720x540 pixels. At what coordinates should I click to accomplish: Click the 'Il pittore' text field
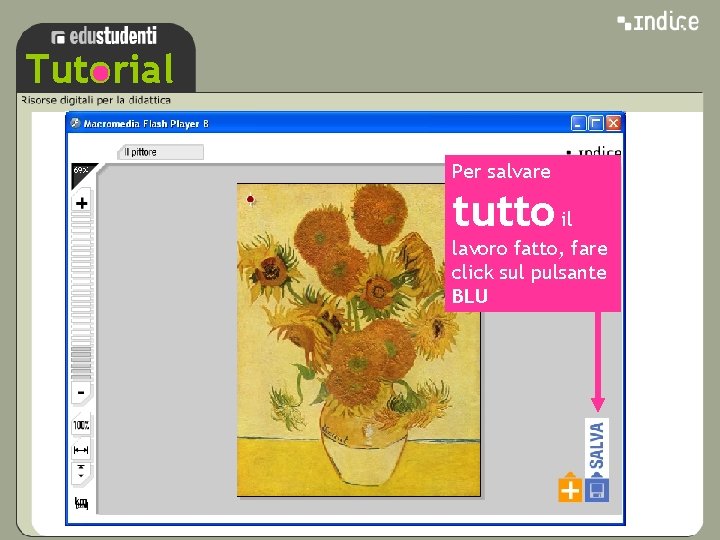160,152
